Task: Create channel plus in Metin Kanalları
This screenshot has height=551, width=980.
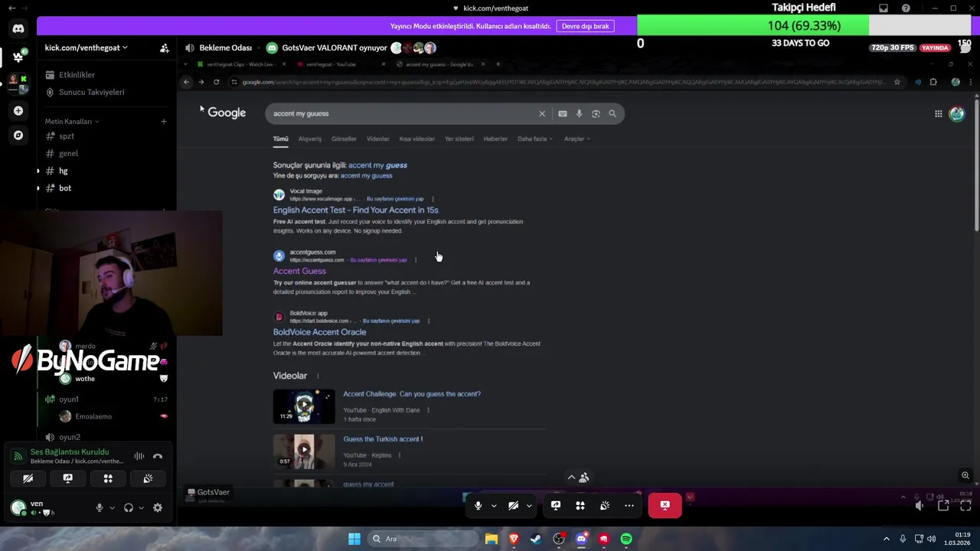Action: [x=163, y=121]
